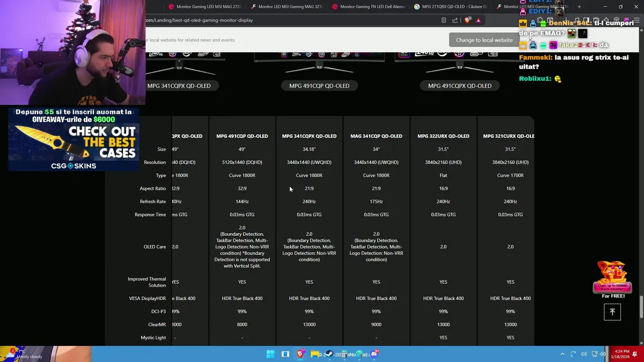Click the MAG 341CQP QD-OLED column header
The width and height of the screenshot is (644, 362).
click(376, 136)
